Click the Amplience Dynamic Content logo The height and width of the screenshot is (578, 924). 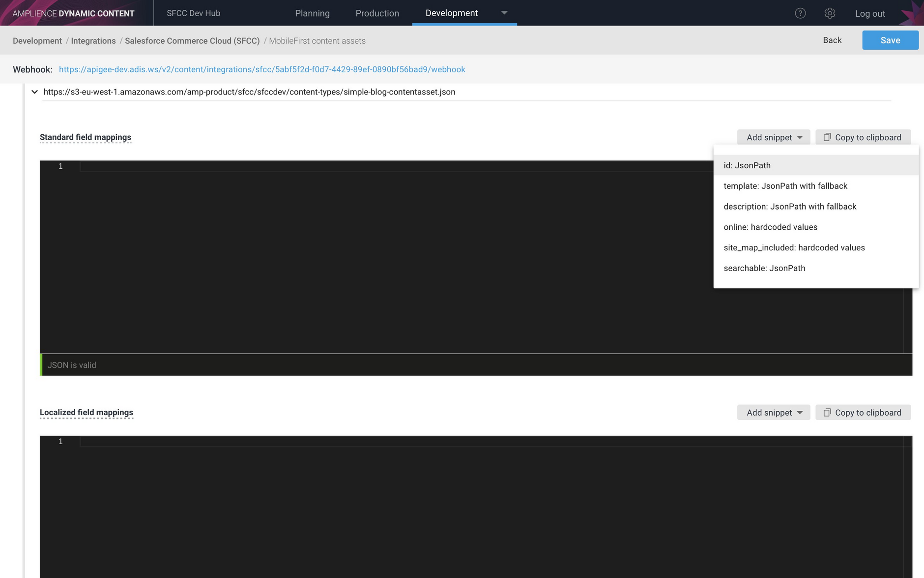pos(73,13)
